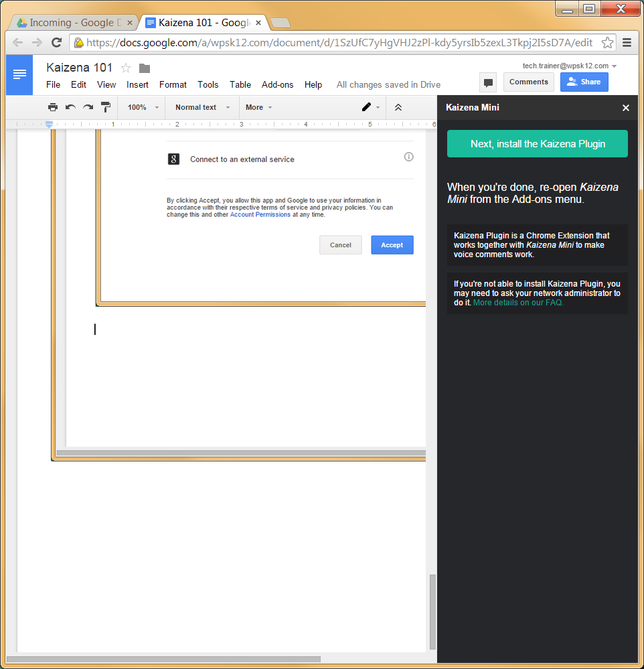Open the Format menu

coord(173,84)
